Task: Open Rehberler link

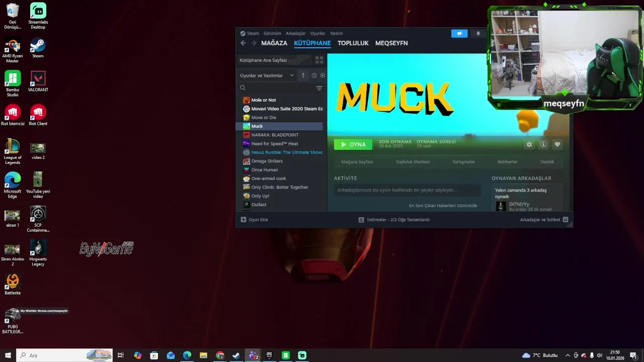Action: tap(507, 162)
